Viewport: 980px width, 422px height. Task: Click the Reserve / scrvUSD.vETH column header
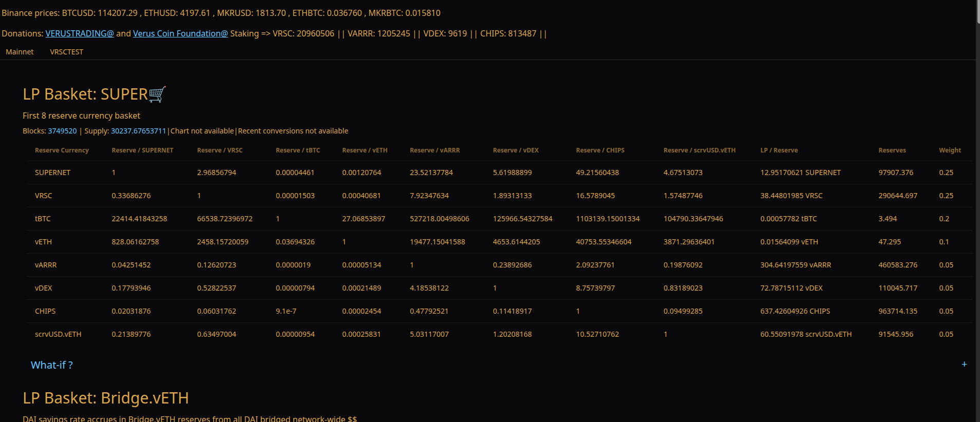point(699,150)
